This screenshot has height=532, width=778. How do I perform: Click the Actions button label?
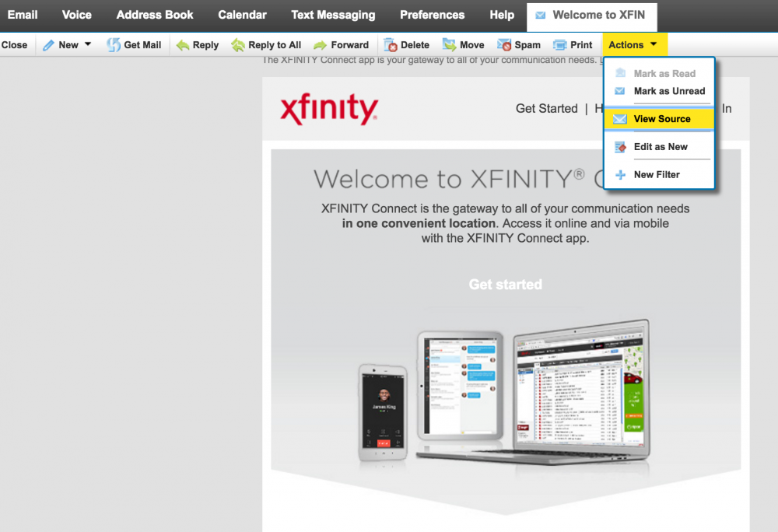tap(626, 45)
